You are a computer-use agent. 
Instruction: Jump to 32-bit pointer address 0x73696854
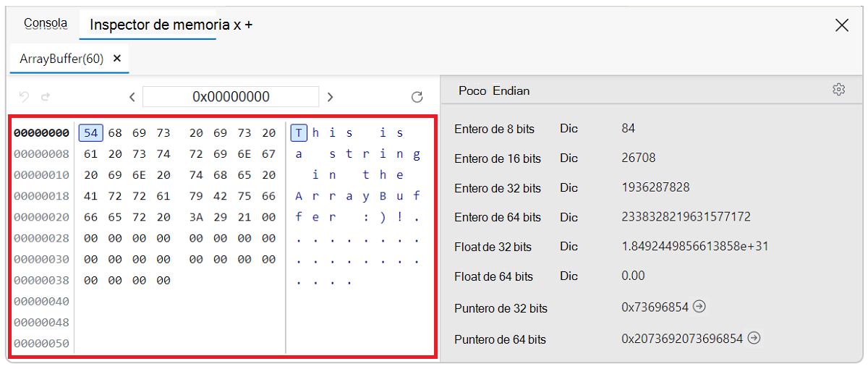pyautogui.click(x=699, y=307)
